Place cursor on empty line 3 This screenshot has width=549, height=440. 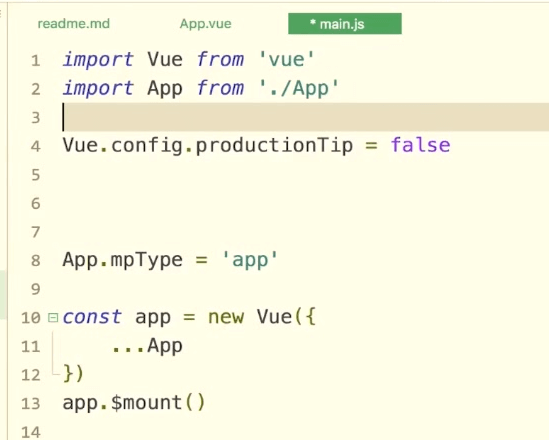coord(305,117)
